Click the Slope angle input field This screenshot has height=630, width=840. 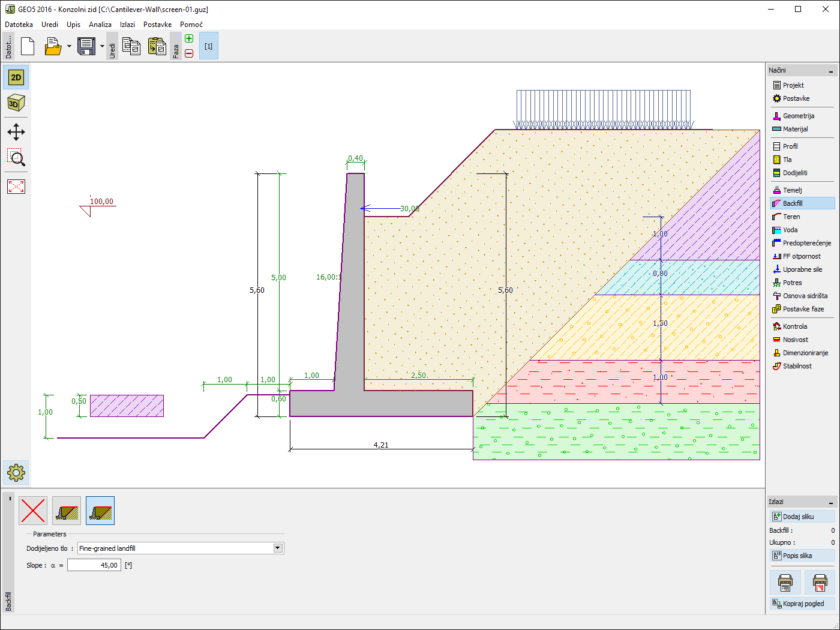click(94, 565)
